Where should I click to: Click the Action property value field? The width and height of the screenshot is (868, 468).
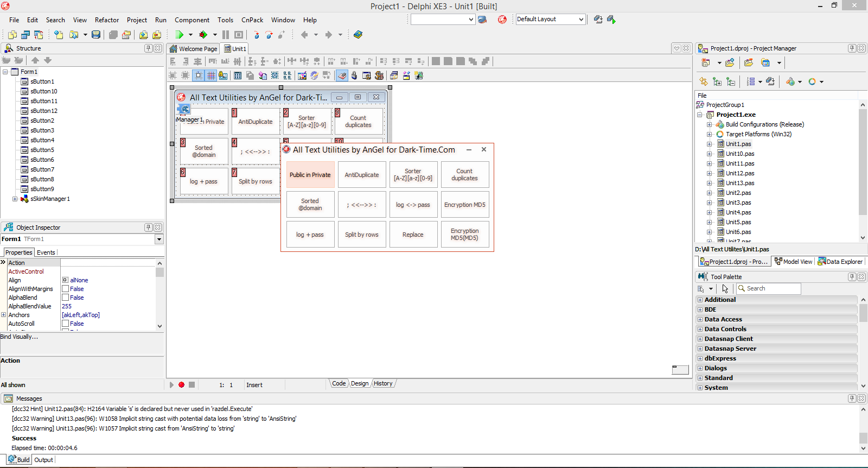click(x=108, y=263)
